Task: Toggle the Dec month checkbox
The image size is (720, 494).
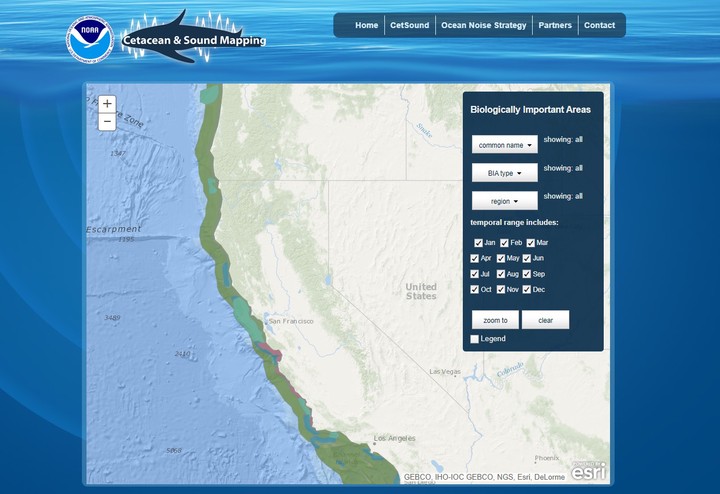Action: click(x=527, y=290)
